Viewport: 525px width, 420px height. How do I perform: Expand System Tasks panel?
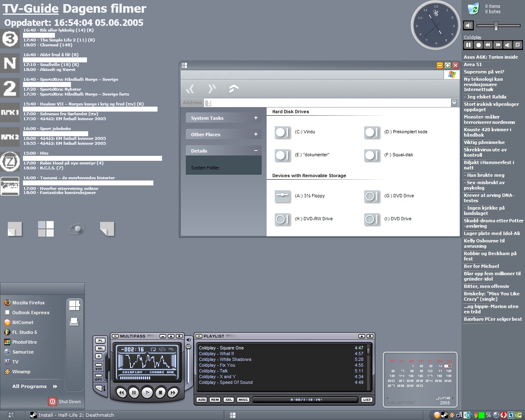click(224, 118)
